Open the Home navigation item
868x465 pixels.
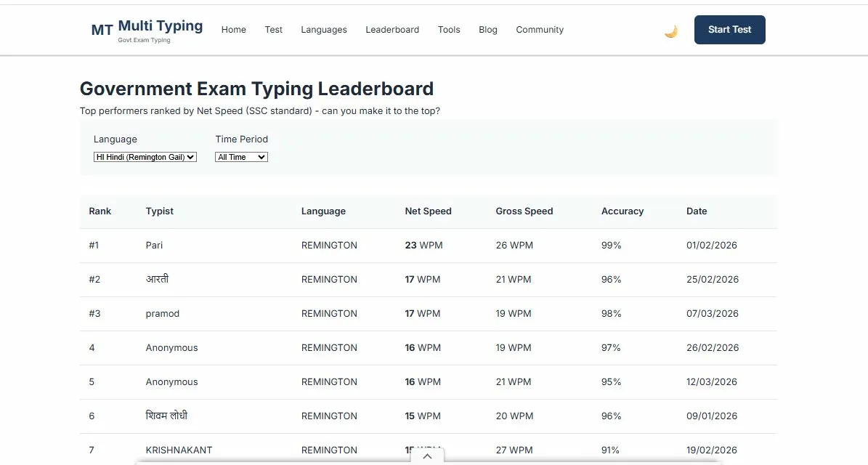(x=233, y=30)
